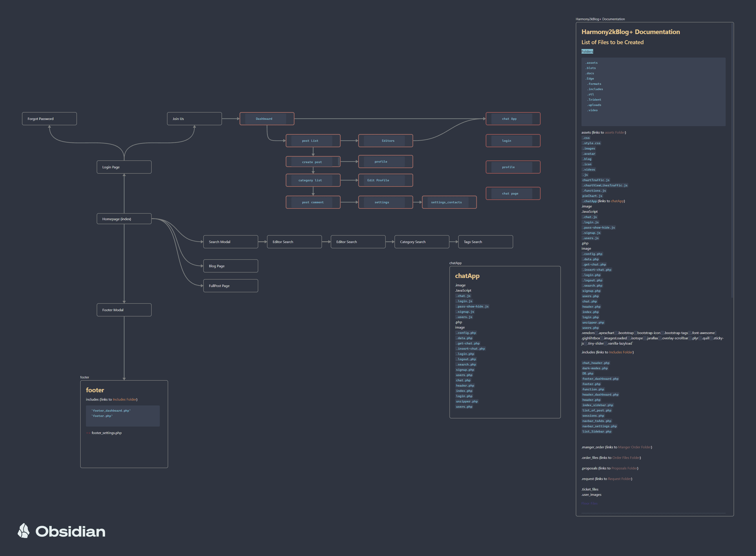Click header_dashboard.php in includes list
This screenshot has height=556, width=756.
[600, 395]
